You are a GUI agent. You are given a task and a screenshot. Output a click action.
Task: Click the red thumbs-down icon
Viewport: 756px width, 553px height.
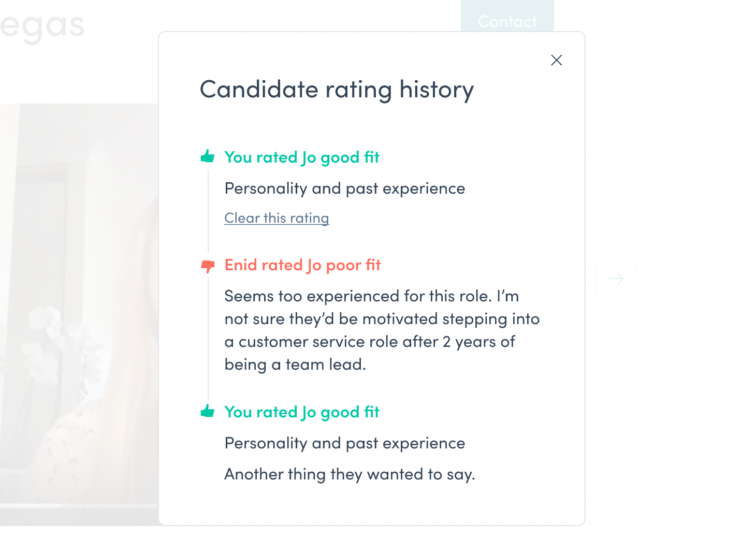[208, 266]
